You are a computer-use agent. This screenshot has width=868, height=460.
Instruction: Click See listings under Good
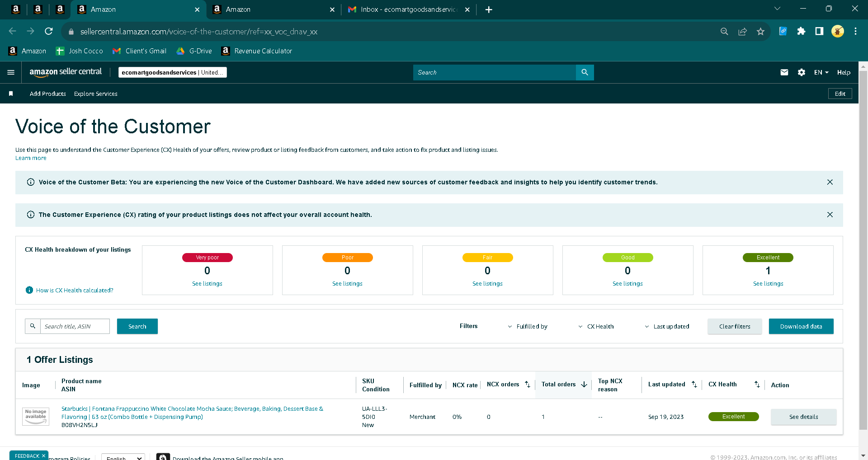[x=627, y=284]
